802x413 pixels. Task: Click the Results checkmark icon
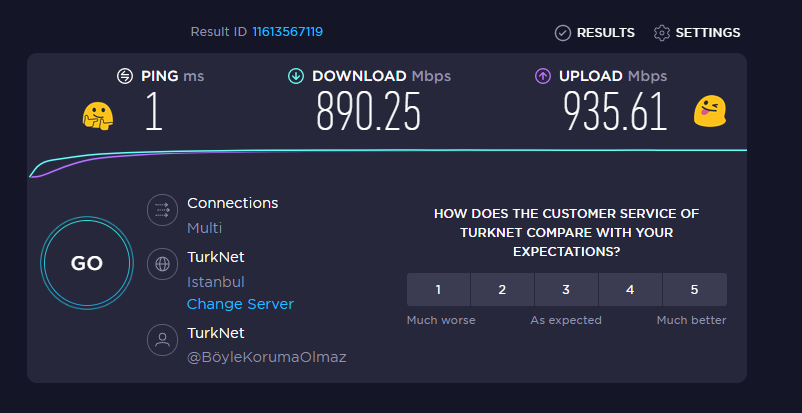[x=563, y=33]
